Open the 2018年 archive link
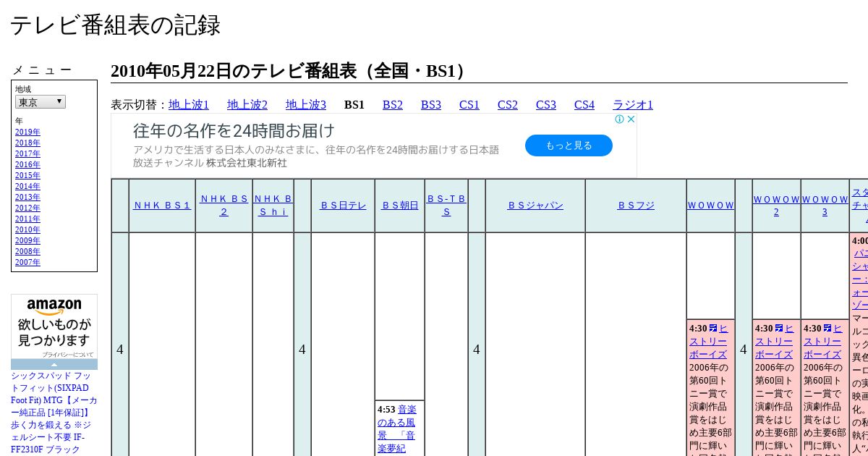Screen dimensions: 868x456 [27, 143]
